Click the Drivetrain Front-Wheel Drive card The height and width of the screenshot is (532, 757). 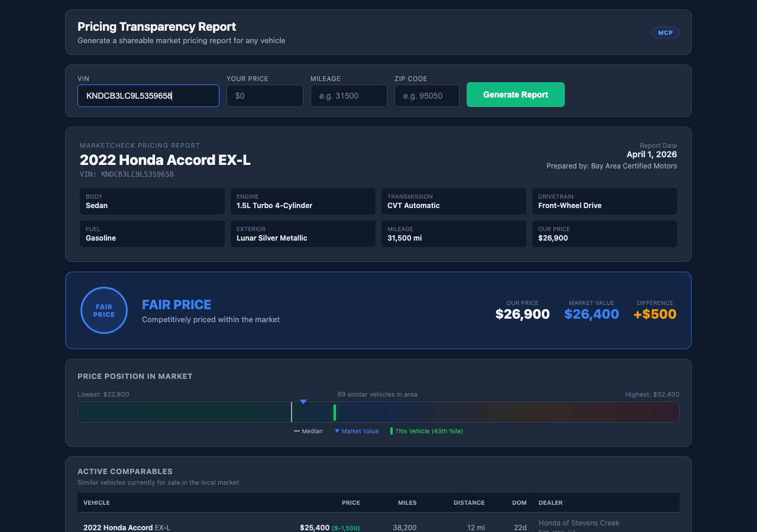(x=604, y=202)
